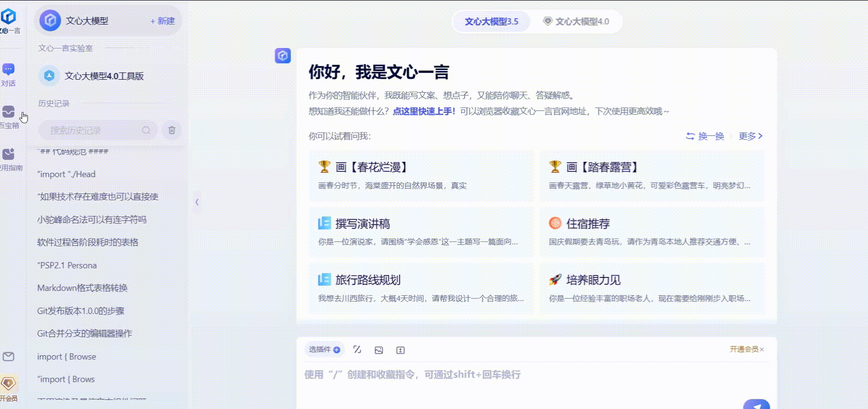This screenshot has height=409, width=868.
Task: Open history item 小驼峰命名法可以有连字符吗
Action: (92, 219)
